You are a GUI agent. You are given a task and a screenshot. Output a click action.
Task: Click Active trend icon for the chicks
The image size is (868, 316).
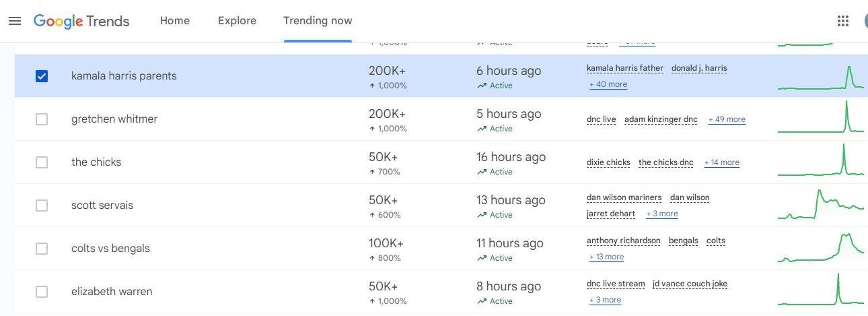[482, 172]
